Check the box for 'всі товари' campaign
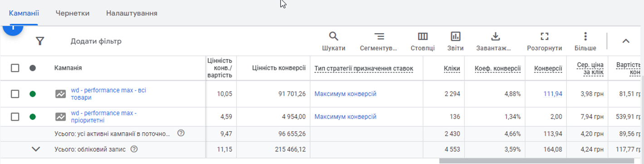Screen dimensions: 644x164 [15, 94]
